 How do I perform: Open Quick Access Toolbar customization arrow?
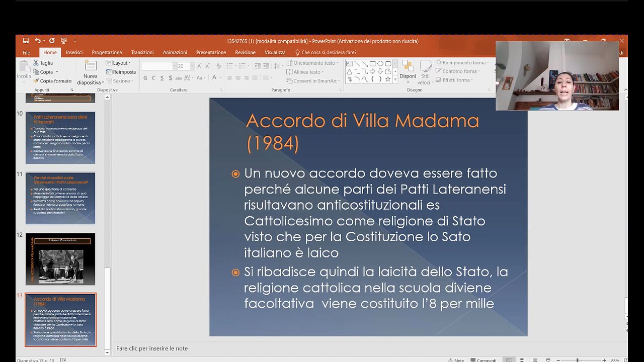click(75, 41)
